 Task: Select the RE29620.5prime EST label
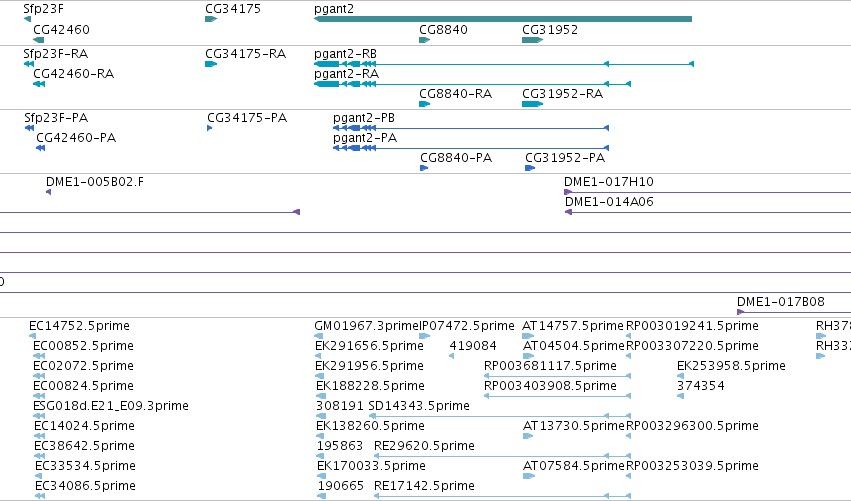pyautogui.click(x=424, y=446)
